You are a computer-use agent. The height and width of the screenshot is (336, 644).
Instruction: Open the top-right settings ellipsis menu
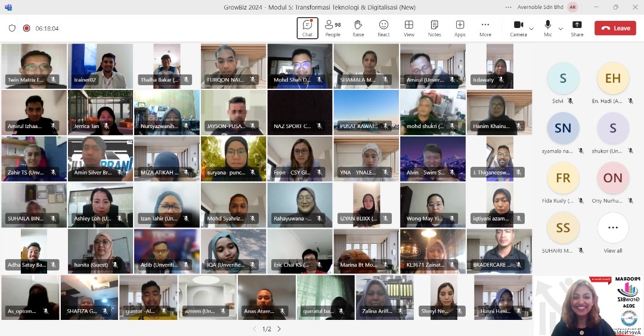508,7
